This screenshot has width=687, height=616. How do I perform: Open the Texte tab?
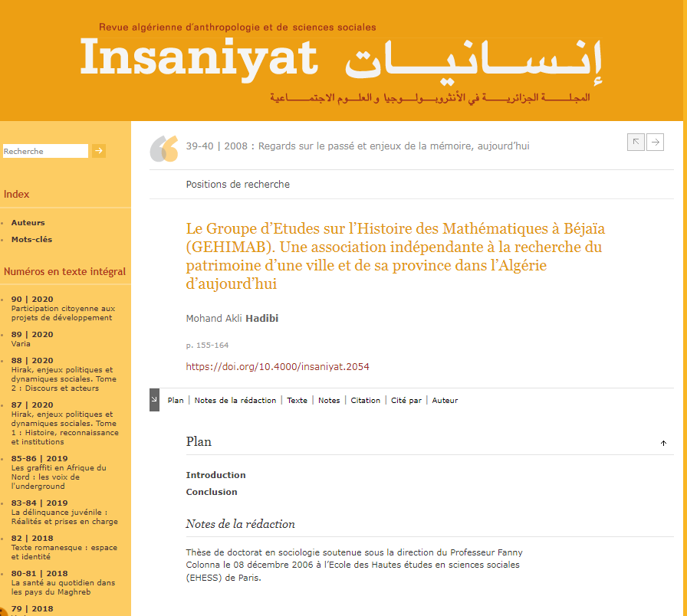pos(297,400)
